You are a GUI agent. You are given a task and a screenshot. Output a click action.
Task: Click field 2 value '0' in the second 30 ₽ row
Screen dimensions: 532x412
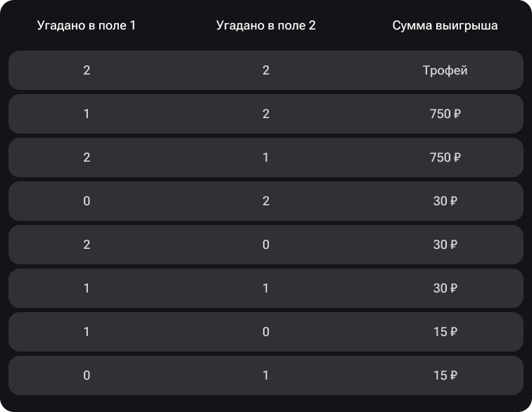click(266, 245)
